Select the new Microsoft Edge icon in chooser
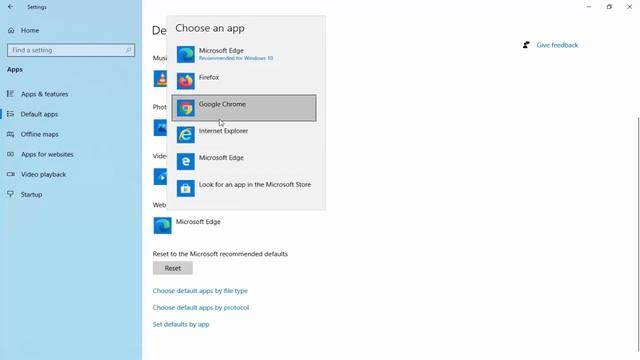 (x=185, y=54)
